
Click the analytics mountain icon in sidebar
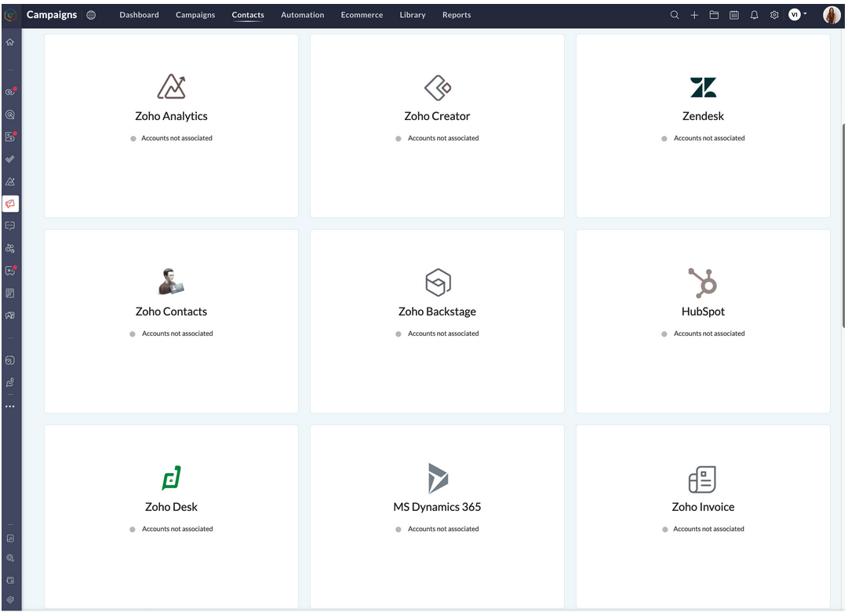point(10,182)
